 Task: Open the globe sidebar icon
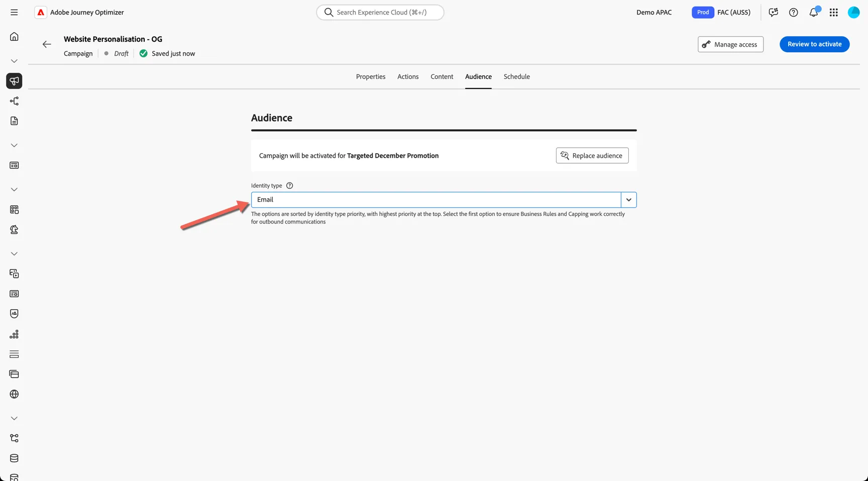click(x=14, y=394)
